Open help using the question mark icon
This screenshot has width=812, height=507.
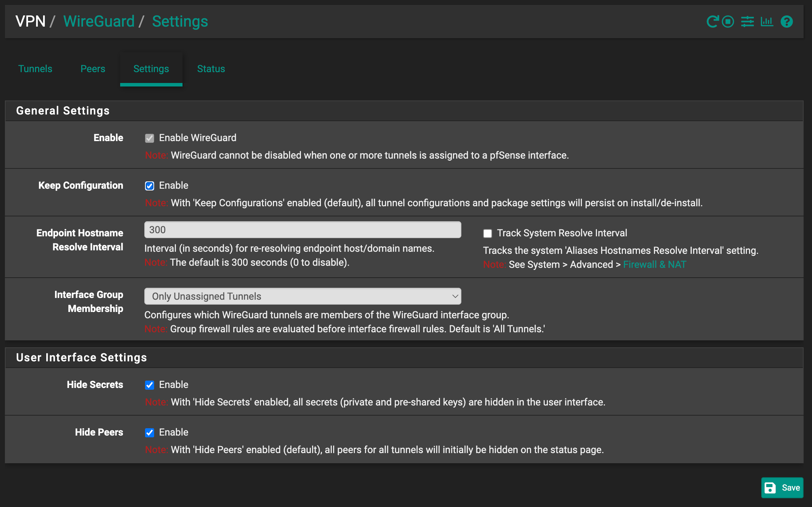(x=787, y=21)
